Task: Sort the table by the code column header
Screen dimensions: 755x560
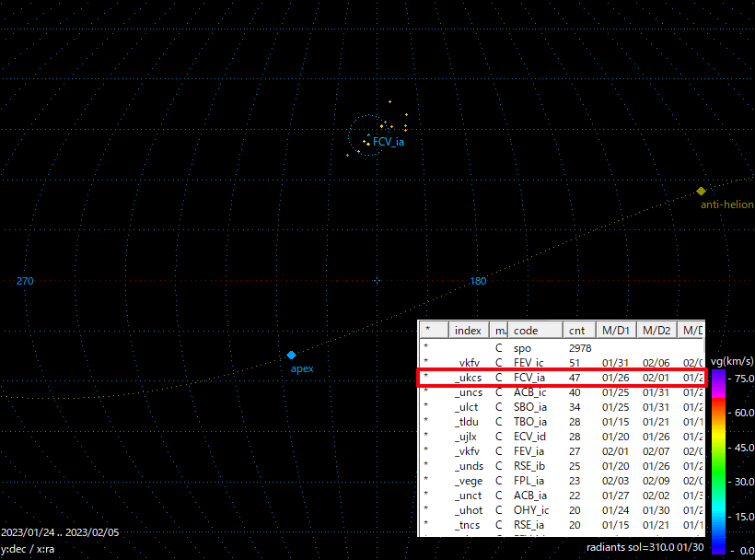Action: coord(526,329)
